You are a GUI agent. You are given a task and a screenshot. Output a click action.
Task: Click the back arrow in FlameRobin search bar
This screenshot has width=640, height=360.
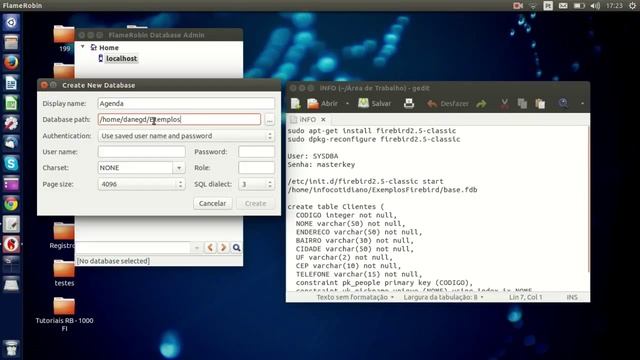click(x=211, y=247)
